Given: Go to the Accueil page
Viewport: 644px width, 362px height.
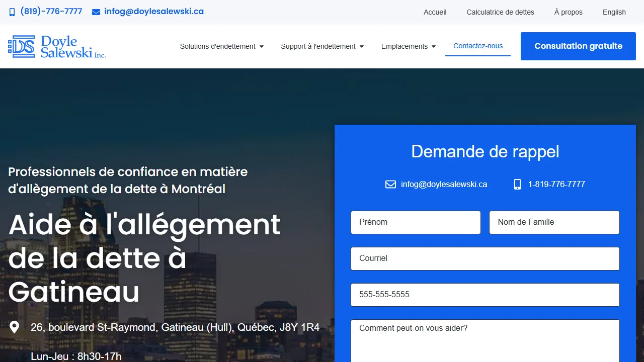Looking at the screenshot, I should coord(435,12).
